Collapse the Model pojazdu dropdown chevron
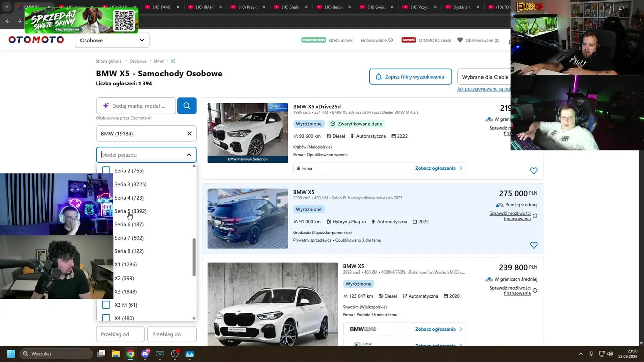 [x=189, y=155]
